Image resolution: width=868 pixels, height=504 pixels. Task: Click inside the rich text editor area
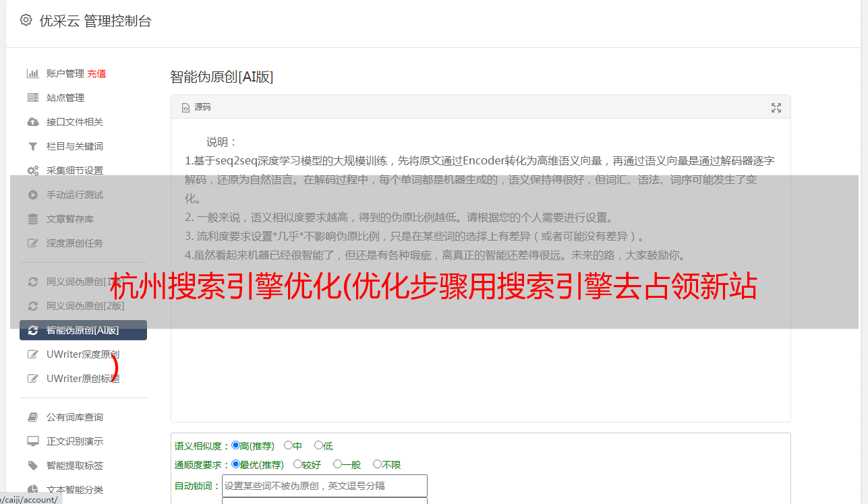[480, 270]
